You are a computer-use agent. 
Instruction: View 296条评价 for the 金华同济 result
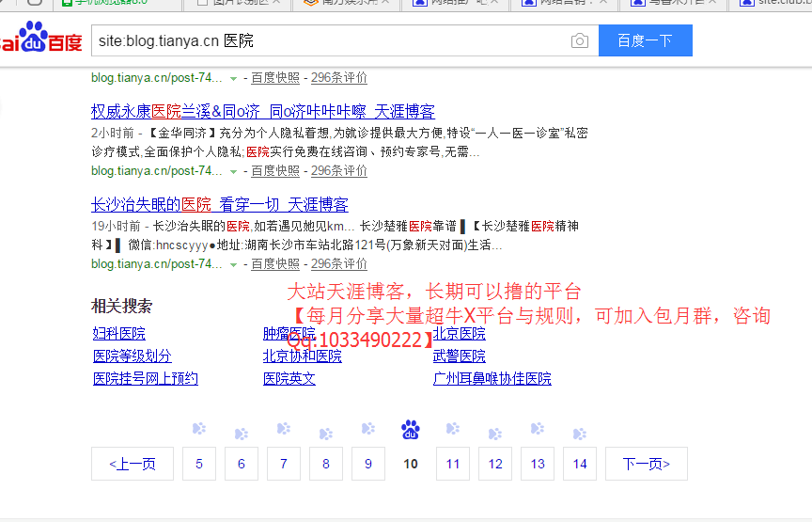click(x=338, y=171)
